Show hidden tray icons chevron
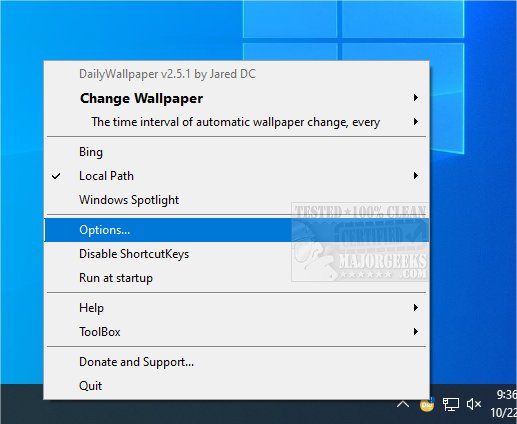This screenshot has width=517, height=424. pos(403,404)
